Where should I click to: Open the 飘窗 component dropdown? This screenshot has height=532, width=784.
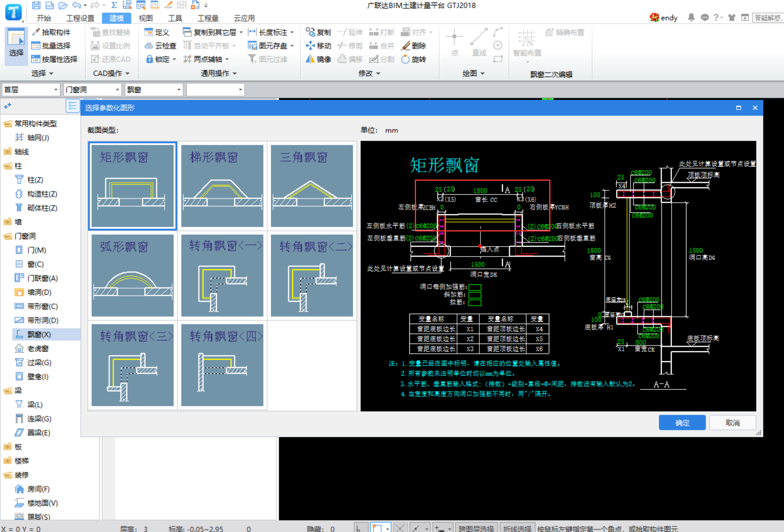(x=154, y=90)
